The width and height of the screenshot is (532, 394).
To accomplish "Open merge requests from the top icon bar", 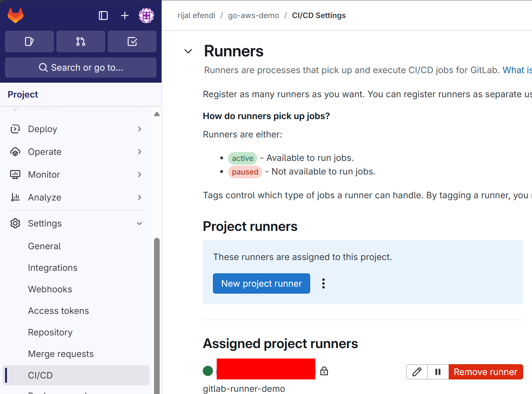I will (x=80, y=41).
